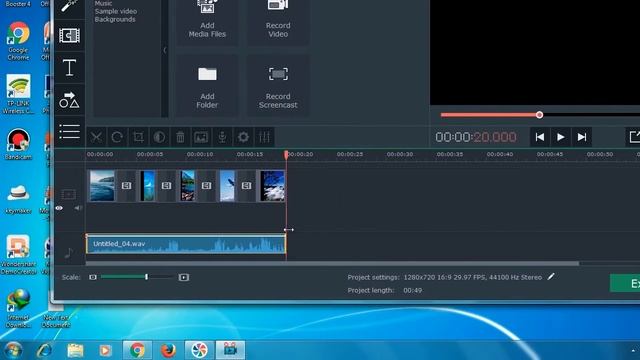Open the image clip properties icon
Viewport: 640px width, 360px height.
coord(201,137)
